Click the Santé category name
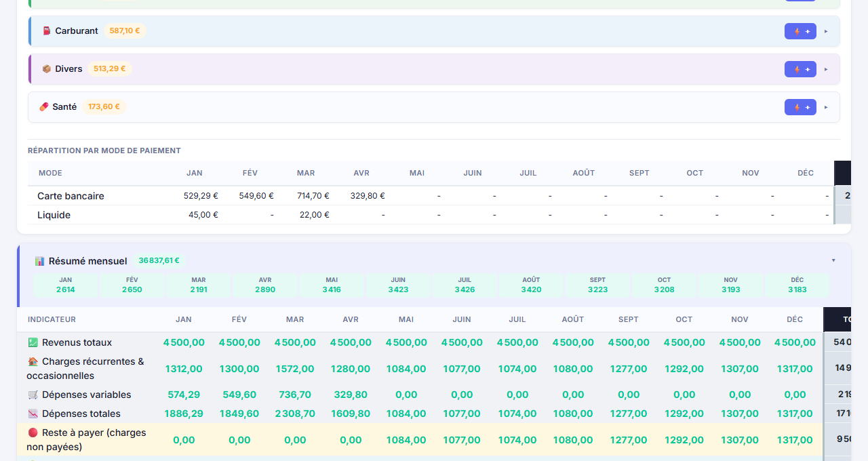The height and width of the screenshot is (461, 868). coord(64,107)
